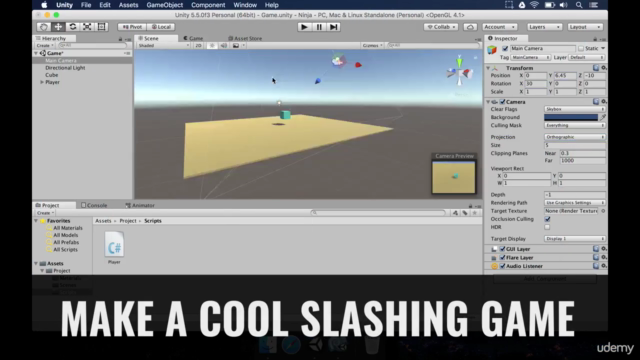Click Target Texture object picker circle
This screenshot has height=360, width=640.
(603, 211)
